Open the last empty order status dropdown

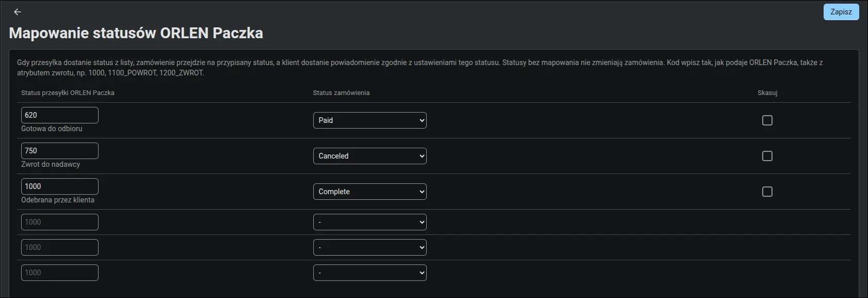pyautogui.click(x=370, y=273)
